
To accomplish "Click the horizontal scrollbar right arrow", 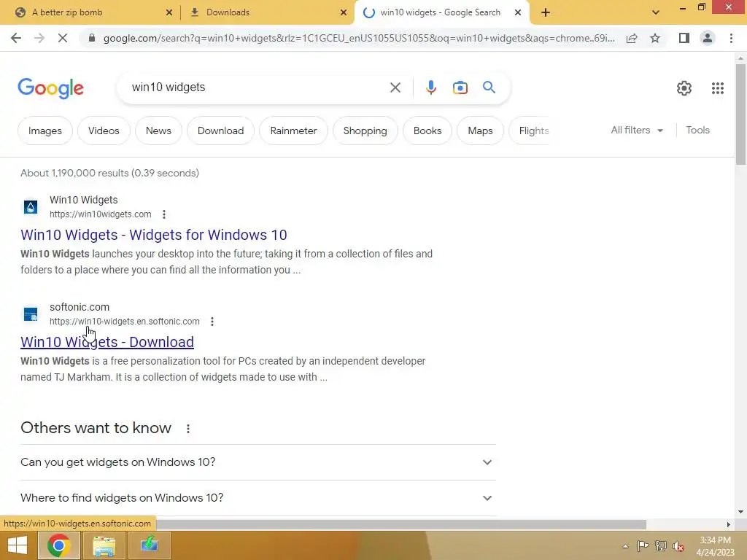I will (728, 524).
